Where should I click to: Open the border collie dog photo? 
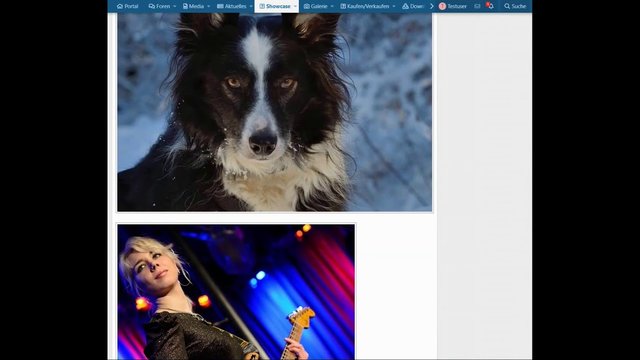[275, 112]
